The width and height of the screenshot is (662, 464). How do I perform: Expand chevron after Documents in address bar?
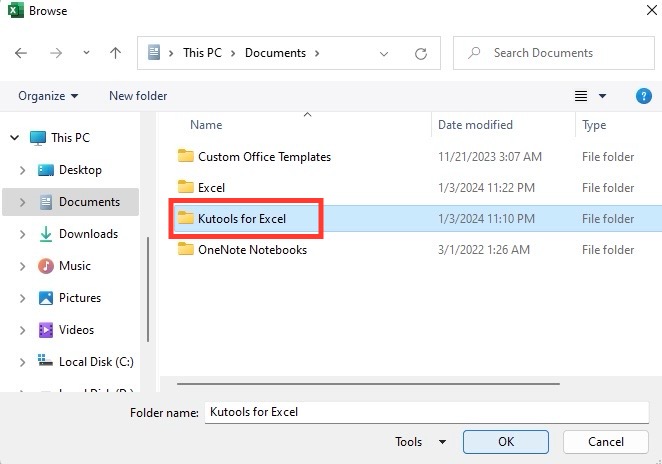tap(317, 53)
